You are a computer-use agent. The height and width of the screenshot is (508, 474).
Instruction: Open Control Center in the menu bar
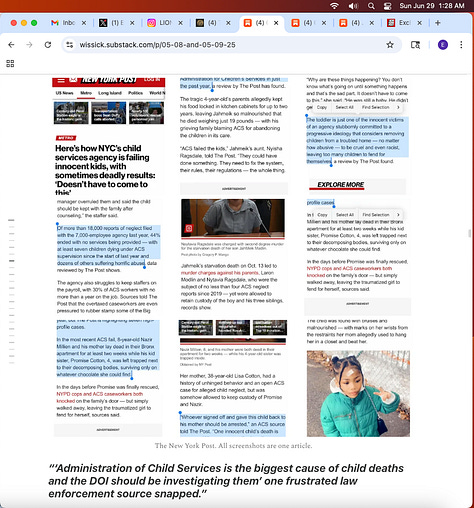click(387, 6)
